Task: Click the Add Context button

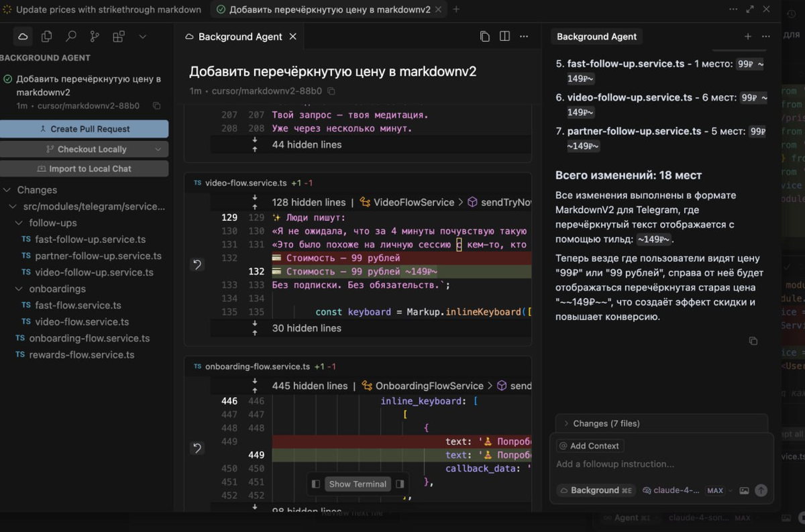Action: pyautogui.click(x=590, y=445)
